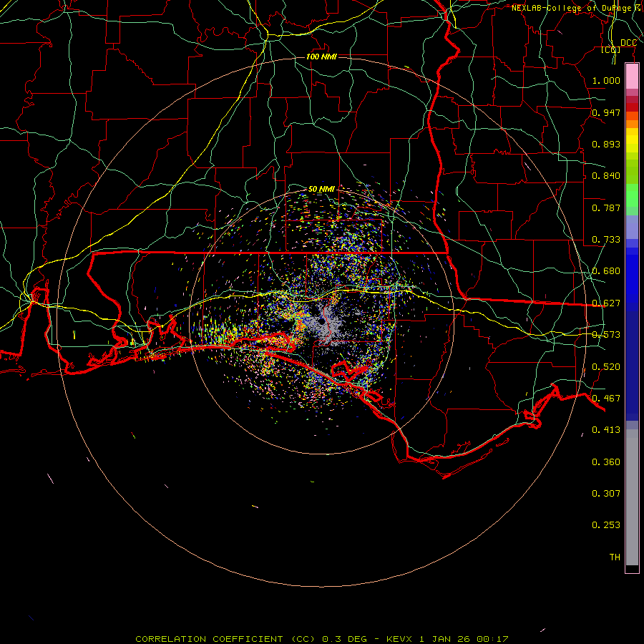
Task: Click the 100 NMI range ring label
Action: point(321,57)
